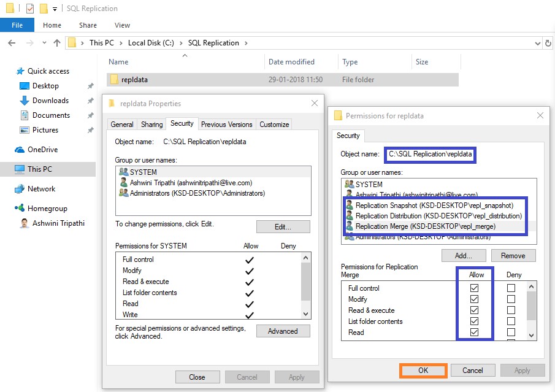Screen dimensions: 555x392
Task: Check Deny for Modify permission
Action: 511,299
